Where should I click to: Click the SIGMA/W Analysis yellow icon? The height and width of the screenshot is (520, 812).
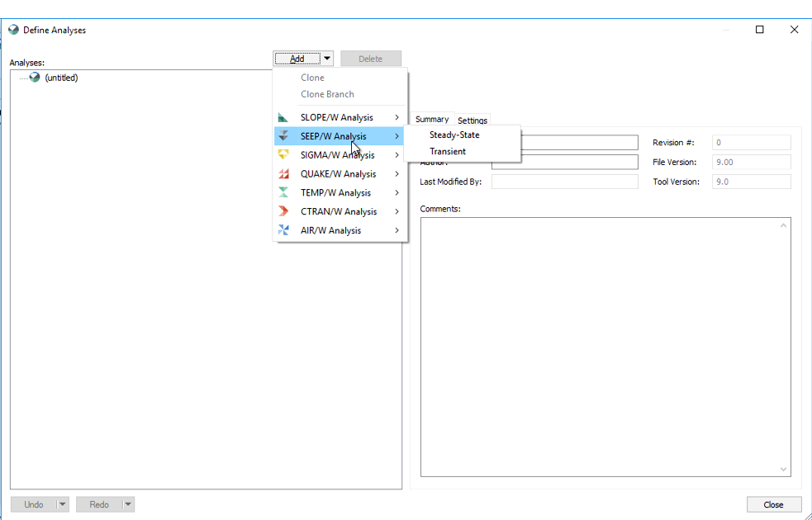283,154
